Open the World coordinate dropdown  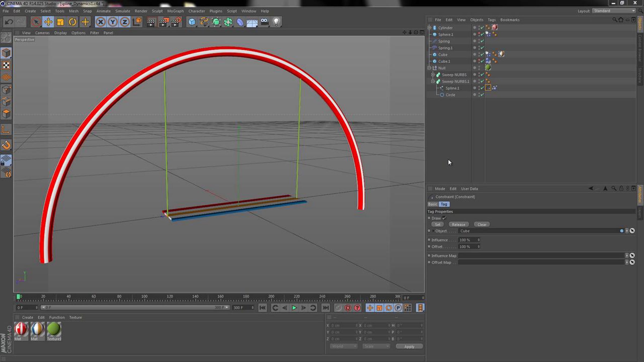(344, 346)
